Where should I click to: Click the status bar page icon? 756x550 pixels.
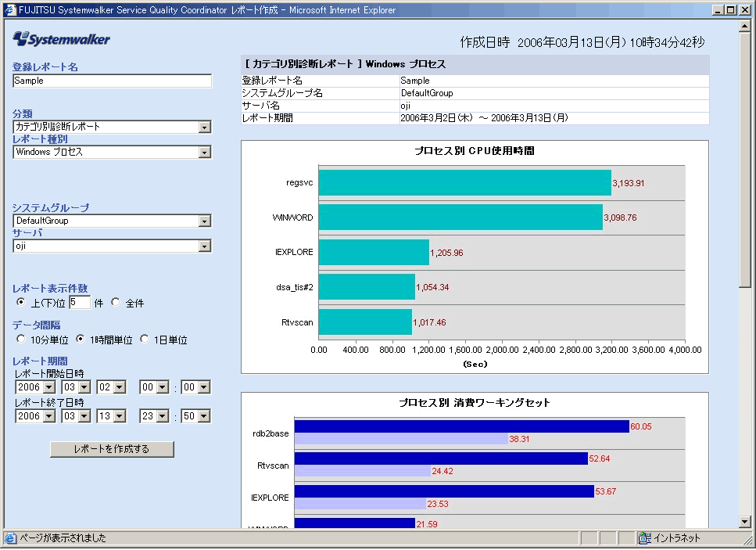click(x=10, y=538)
